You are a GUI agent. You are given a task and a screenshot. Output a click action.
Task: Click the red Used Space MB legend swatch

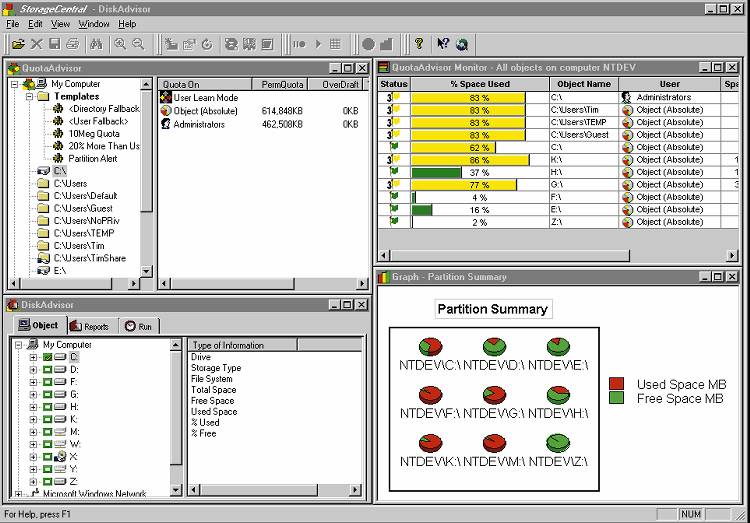[x=617, y=384]
